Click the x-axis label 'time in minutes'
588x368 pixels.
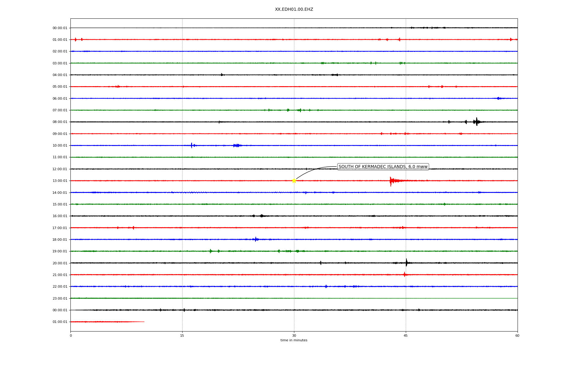click(x=294, y=340)
